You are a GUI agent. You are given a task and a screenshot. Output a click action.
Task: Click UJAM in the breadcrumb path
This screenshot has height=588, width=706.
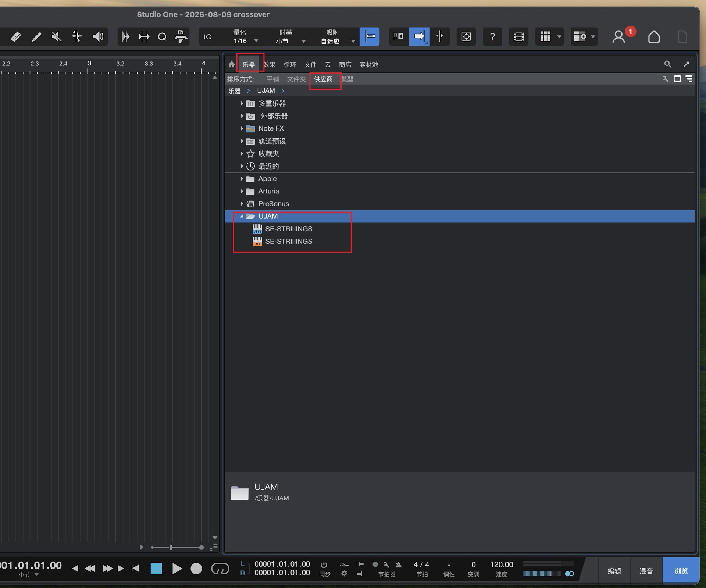pyautogui.click(x=266, y=90)
